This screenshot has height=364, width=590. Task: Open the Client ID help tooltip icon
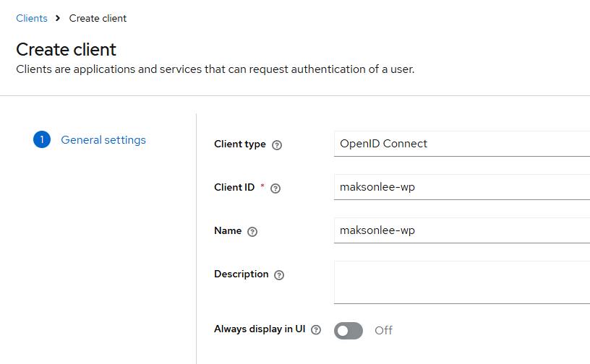275,188
